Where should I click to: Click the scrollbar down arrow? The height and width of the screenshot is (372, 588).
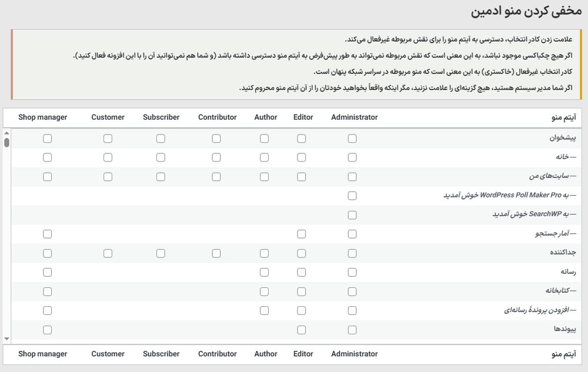[6, 339]
